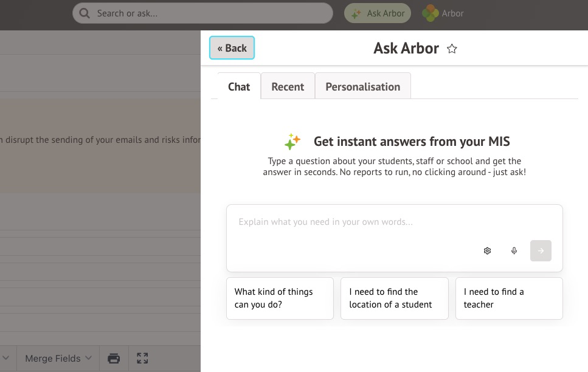Pick 'I need to find the location of a student'
This screenshot has width=588, height=372.
pyautogui.click(x=394, y=298)
